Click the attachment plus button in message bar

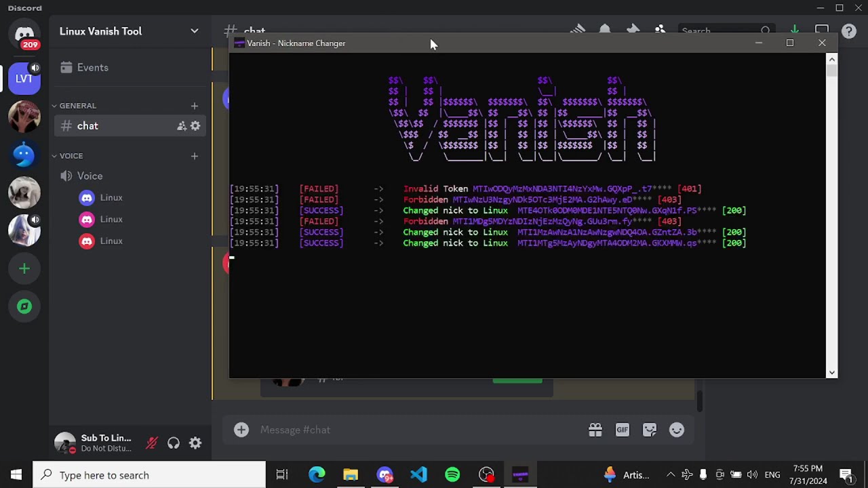(241, 430)
